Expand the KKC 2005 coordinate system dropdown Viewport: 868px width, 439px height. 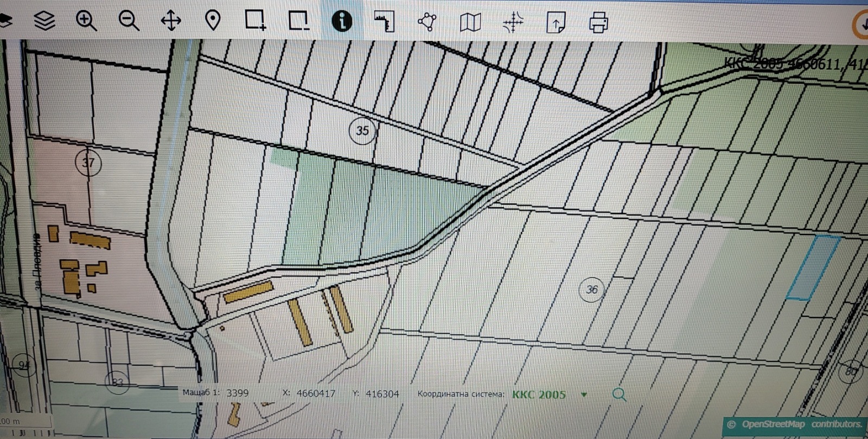(x=584, y=395)
